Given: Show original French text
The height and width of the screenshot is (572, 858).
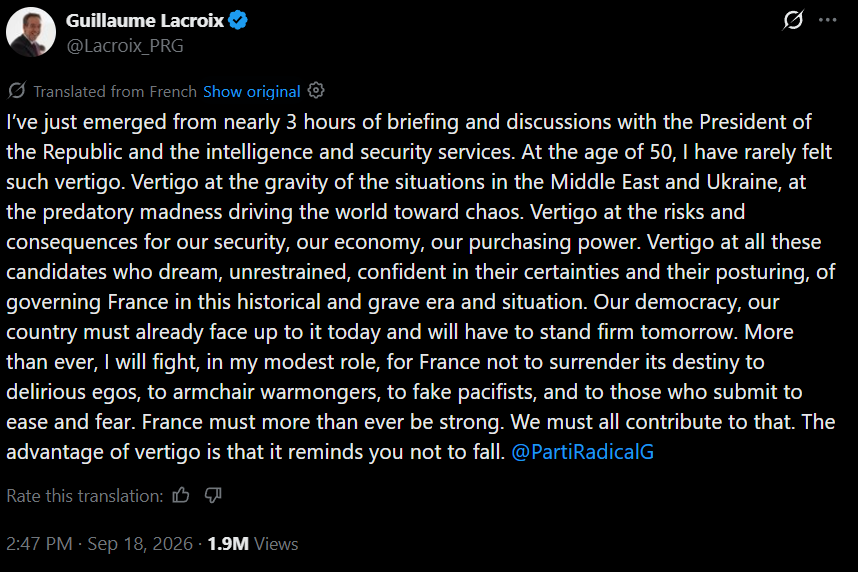Looking at the screenshot, I should coord(252,91).
